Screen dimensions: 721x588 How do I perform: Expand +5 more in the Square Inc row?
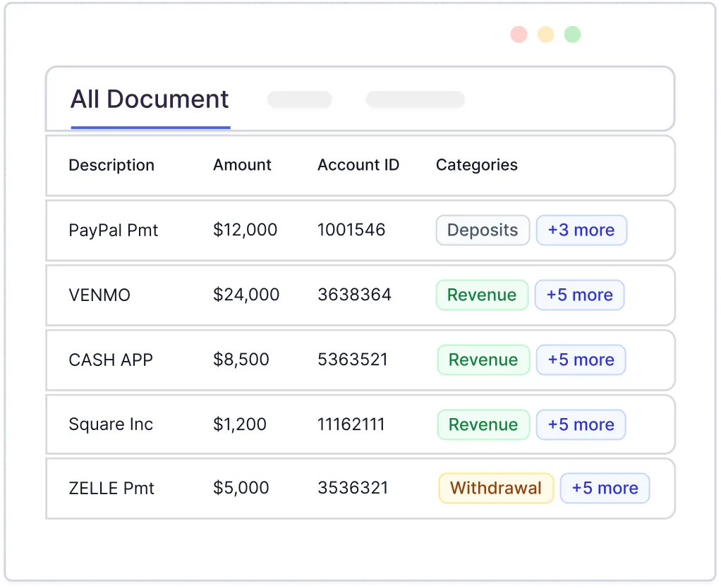coord(581,424)
